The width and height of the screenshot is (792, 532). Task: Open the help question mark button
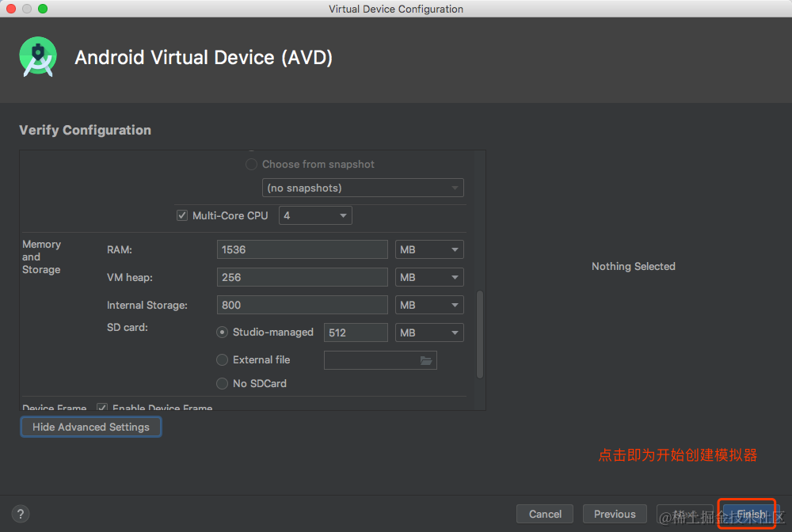click(x=21, y=514)
